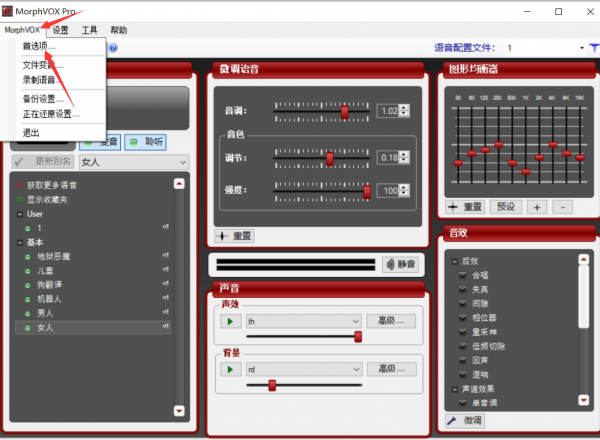Click the signal bars icon on 地狱恶魔 row

pos(166,255)
